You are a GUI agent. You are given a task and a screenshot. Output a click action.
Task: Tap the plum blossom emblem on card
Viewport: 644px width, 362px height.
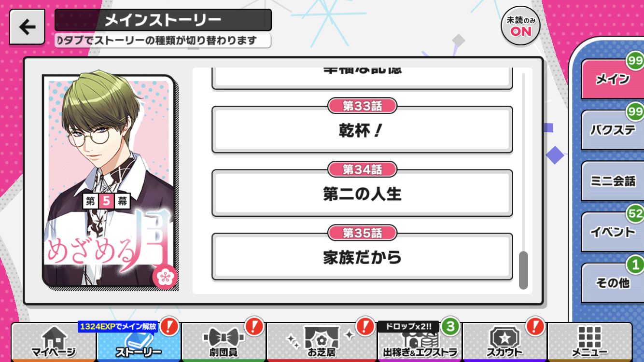(x=165, y=277)
